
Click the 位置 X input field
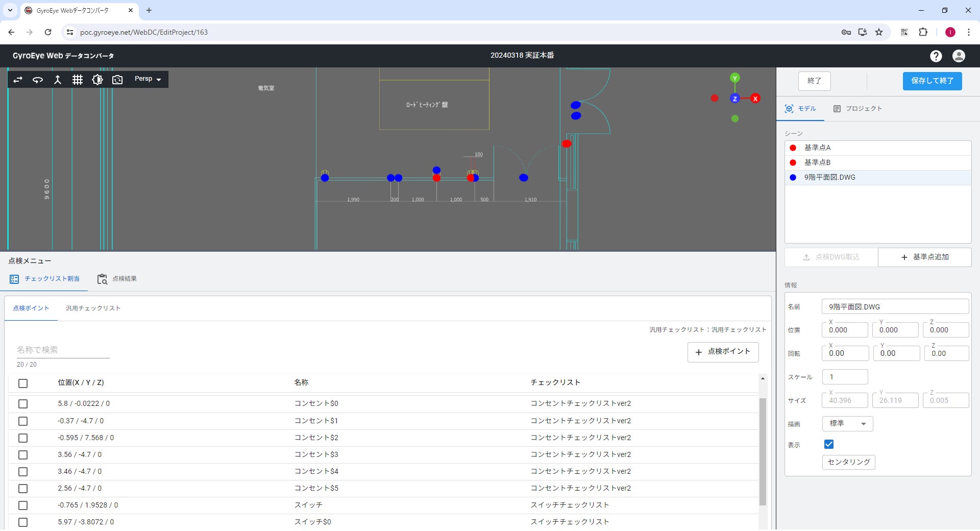coord(844,330)
